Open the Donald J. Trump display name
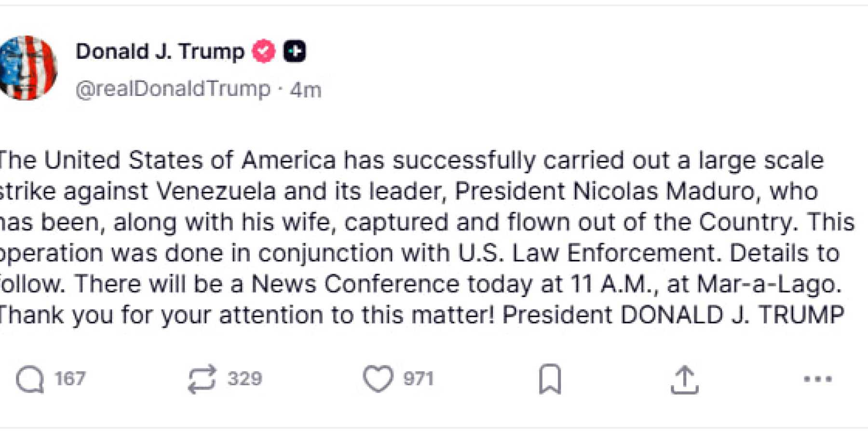 160,51
